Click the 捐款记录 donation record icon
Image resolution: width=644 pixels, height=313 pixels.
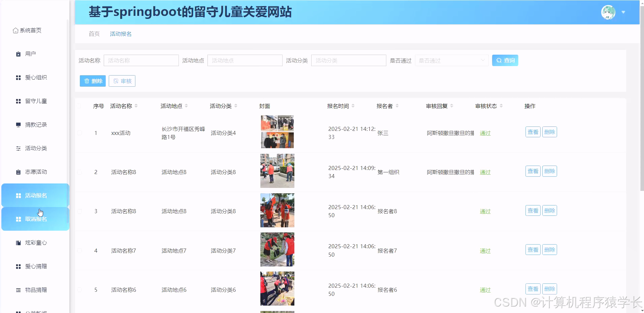click(x=18, y=124)
